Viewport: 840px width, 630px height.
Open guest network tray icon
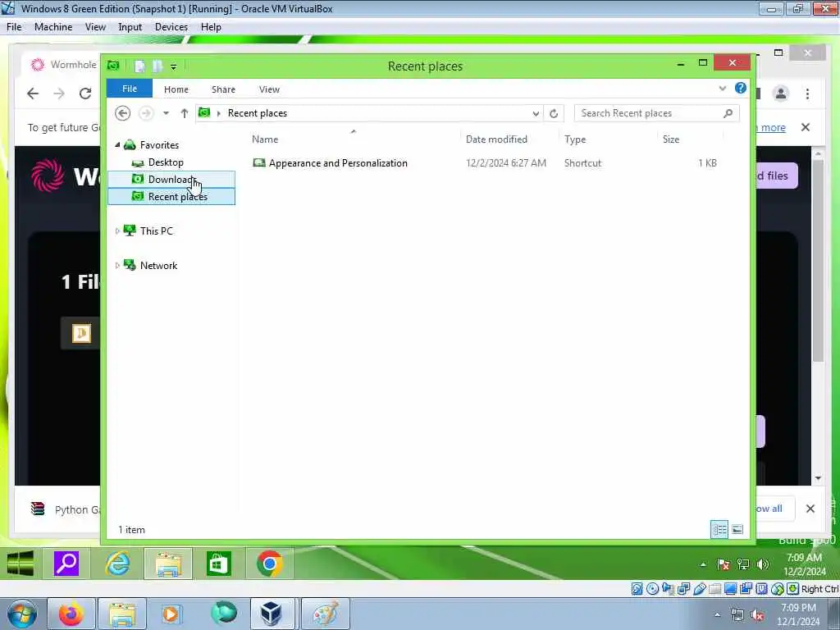743,564
